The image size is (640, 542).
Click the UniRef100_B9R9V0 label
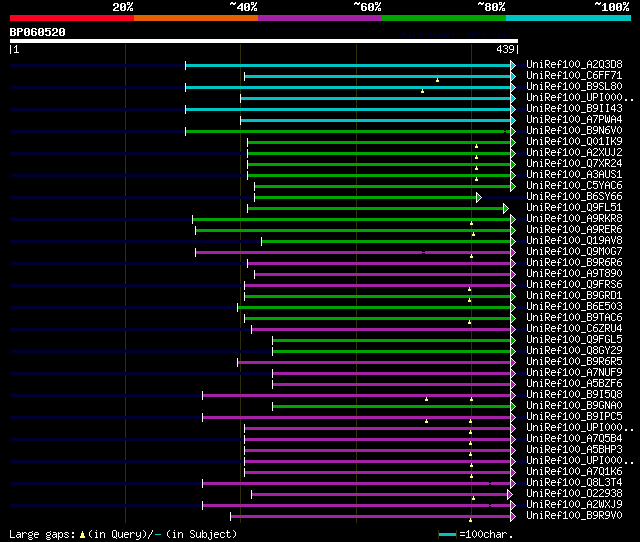(574, 516)
